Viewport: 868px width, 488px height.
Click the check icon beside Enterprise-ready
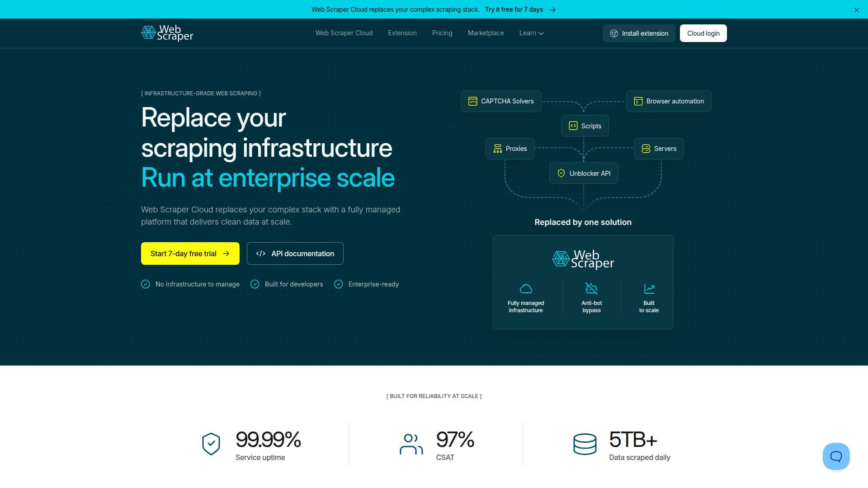point(338,284)
